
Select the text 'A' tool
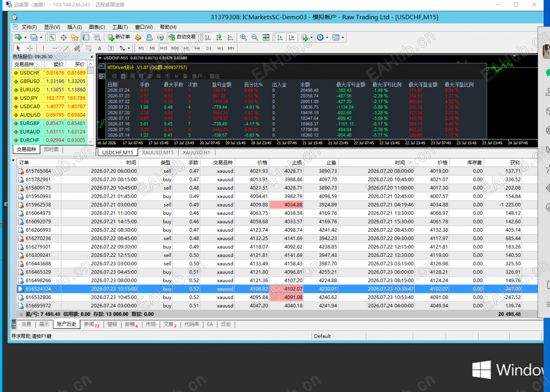coord(99,48)
